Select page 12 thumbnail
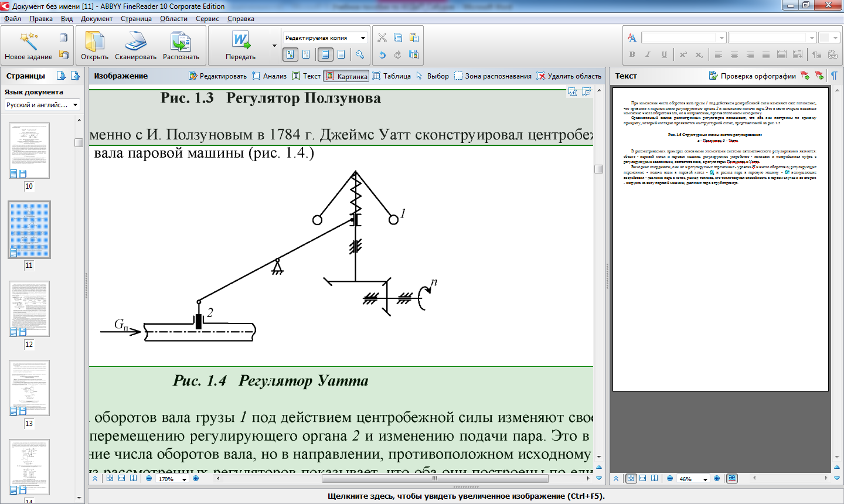The width and height of the screenshot is (844, 504). [29, 309]
